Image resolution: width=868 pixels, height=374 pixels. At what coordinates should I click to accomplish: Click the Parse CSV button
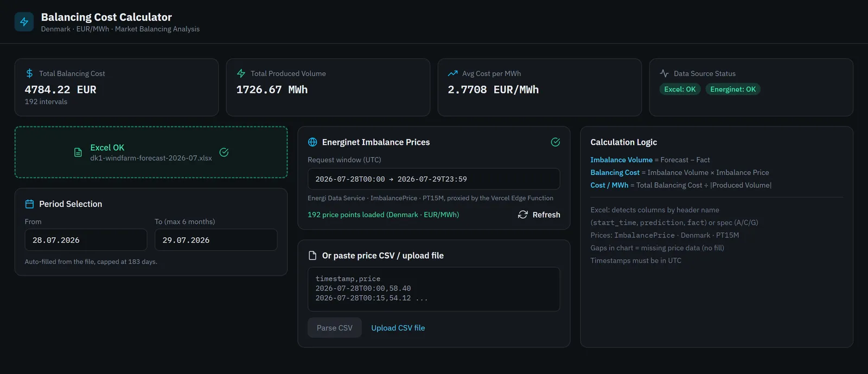pos(335,328)
